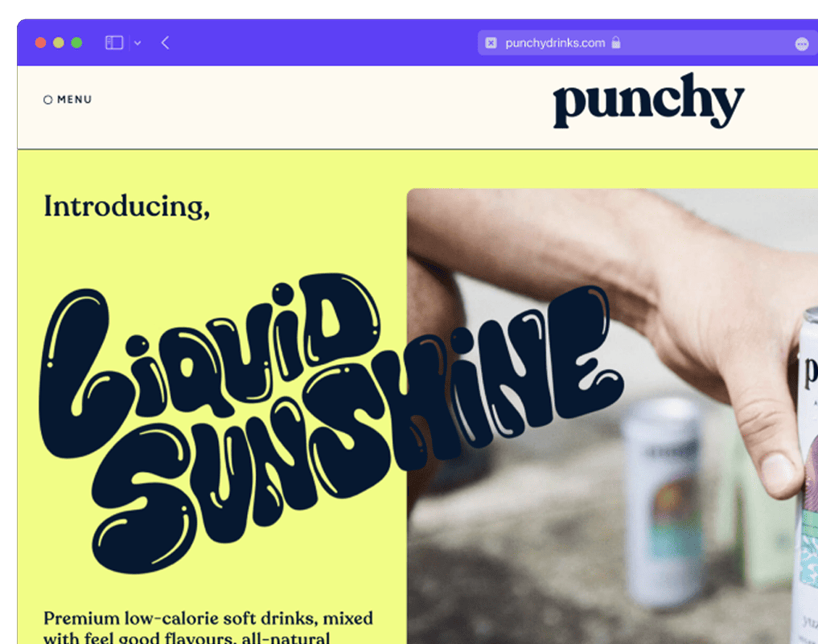
Task: Open the ellipsis button in the address bar
Action: coord(802,44)
